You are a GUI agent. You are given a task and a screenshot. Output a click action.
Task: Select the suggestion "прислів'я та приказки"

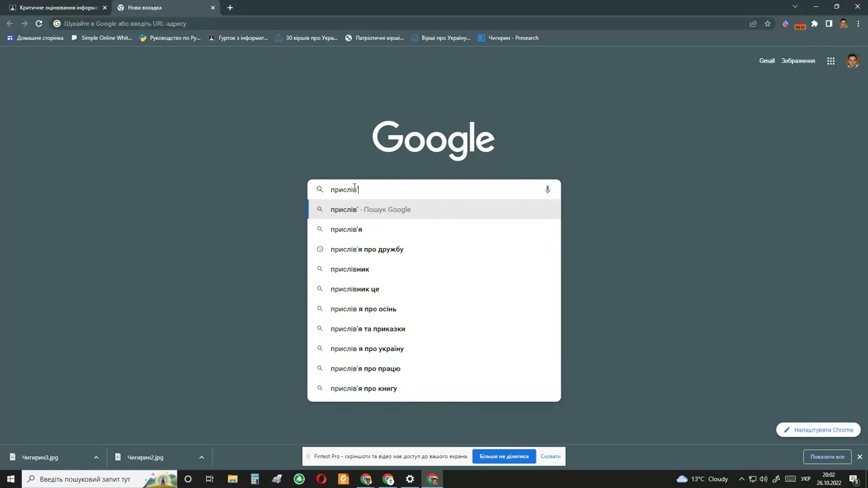click(x=434, y=329)
